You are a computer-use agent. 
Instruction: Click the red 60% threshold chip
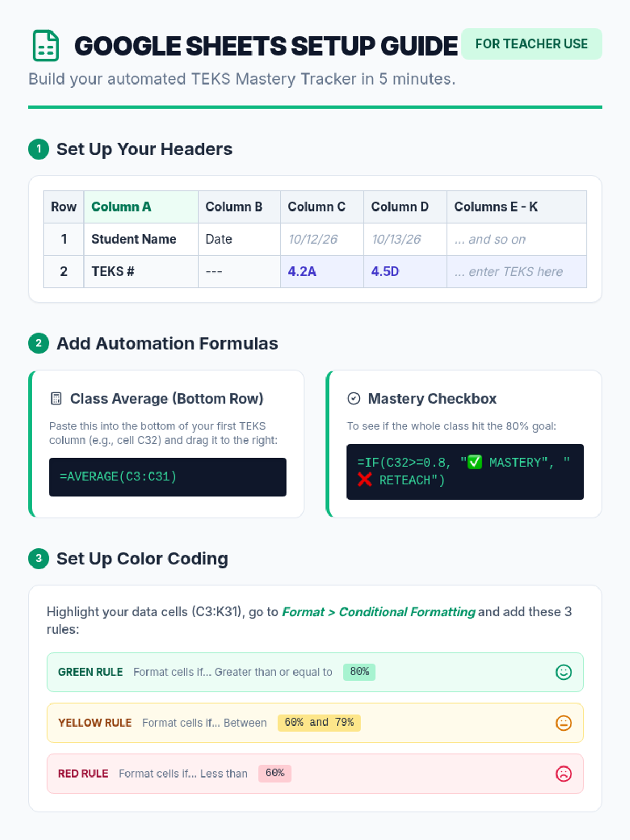[275, 773]
